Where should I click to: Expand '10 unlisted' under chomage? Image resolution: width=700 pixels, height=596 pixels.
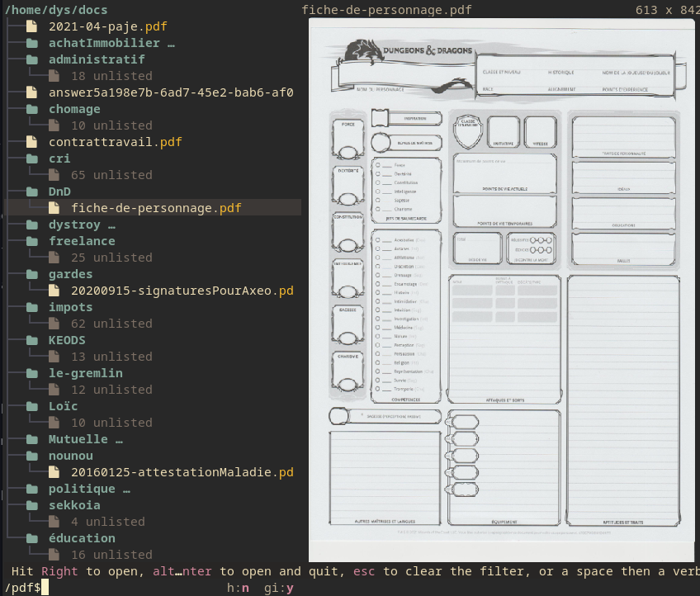pos(111,125)
